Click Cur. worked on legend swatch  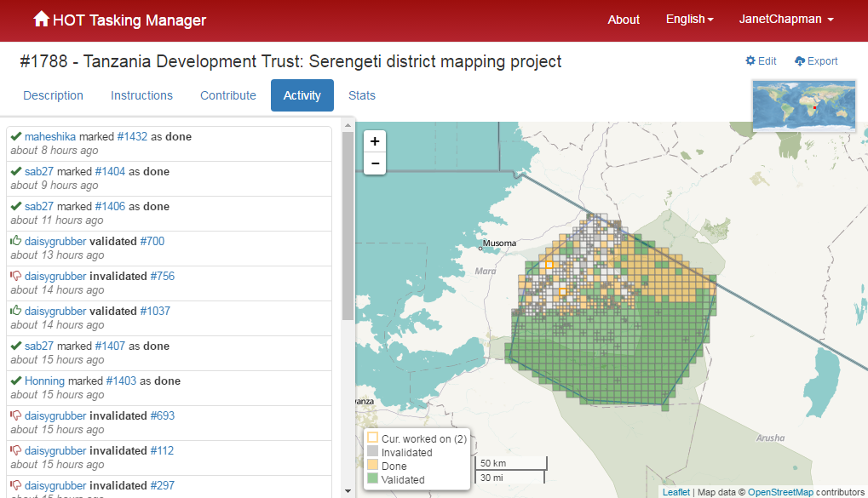pos(372,438)
